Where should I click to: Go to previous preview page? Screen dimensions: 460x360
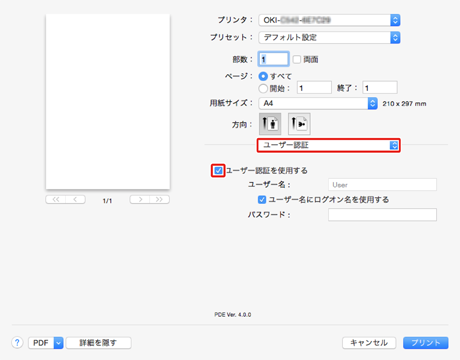[x=75, y=199]
